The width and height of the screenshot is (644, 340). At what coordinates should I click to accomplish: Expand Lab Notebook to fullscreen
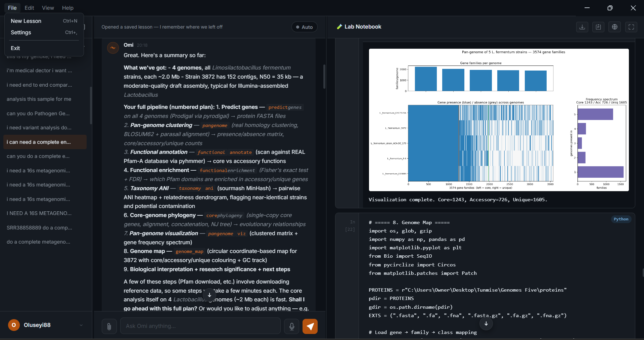[631, 27]
